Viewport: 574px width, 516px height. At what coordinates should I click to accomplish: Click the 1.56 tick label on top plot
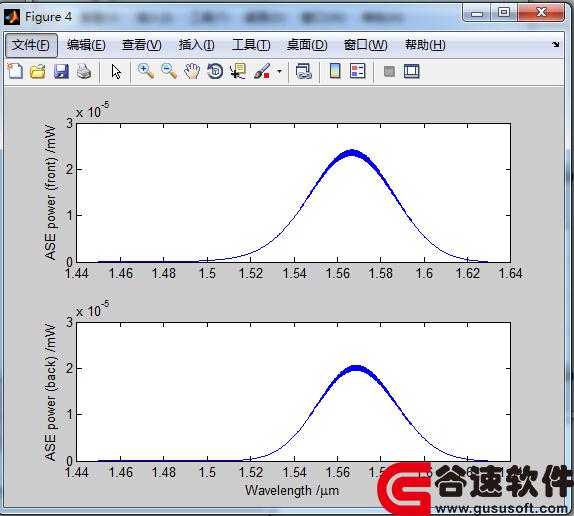click(x=337, y=273)
